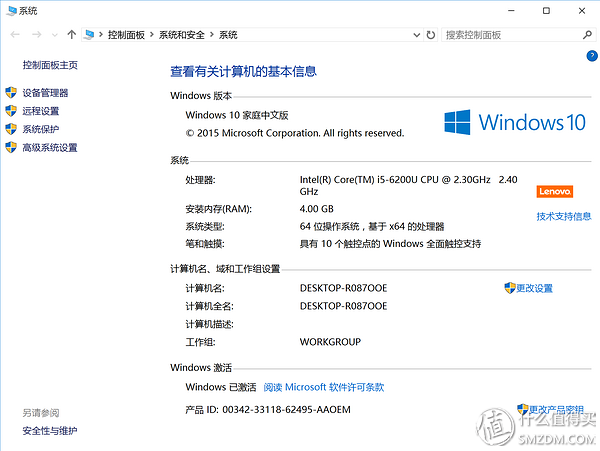
Task: Open 高级系统设置 link
Action: coord(50,148)
